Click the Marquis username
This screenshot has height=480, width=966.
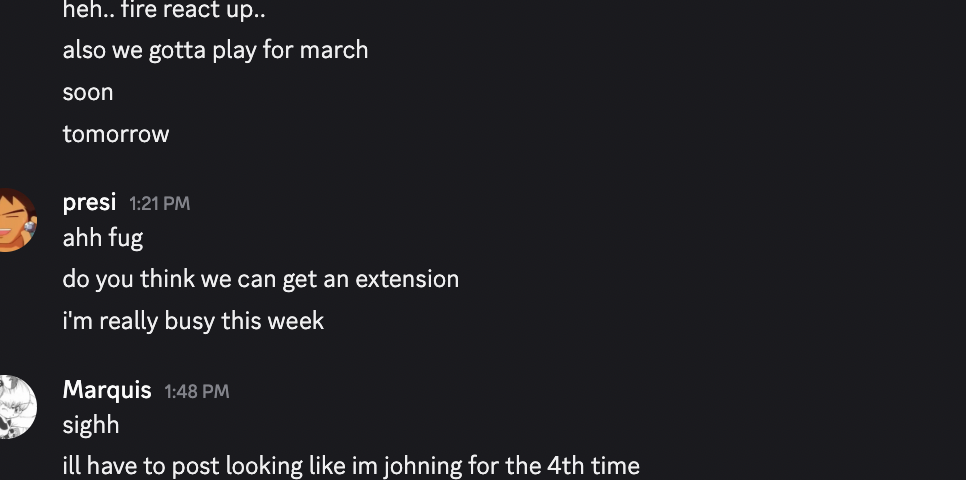107,389
